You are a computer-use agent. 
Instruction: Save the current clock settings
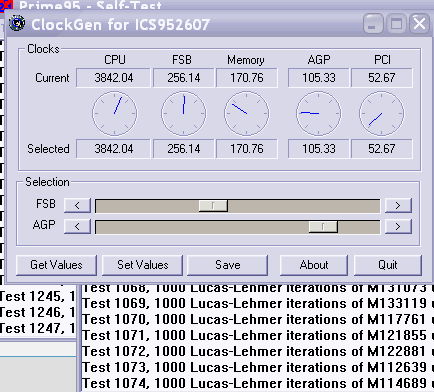[x=228, y=265]
